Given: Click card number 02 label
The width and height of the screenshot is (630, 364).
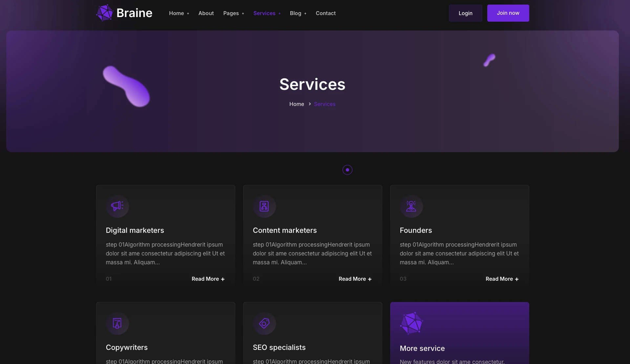Looking at the screenshot, I should pyautogui.click(x=256, y=279).
